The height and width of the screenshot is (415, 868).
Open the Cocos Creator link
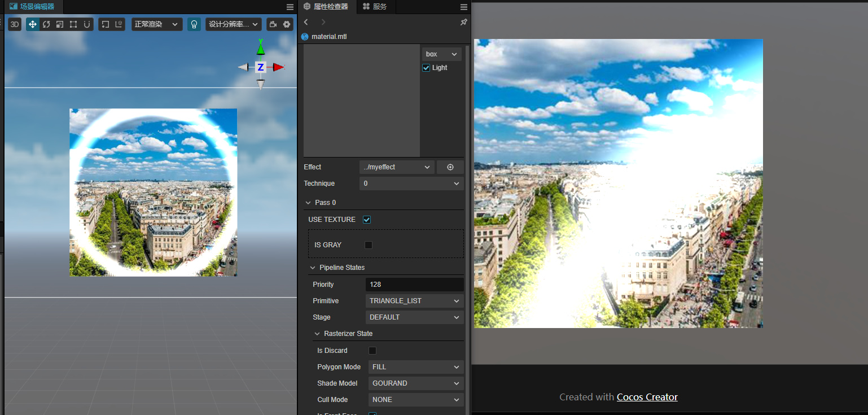pyautogui.click(x=647, y=397)
